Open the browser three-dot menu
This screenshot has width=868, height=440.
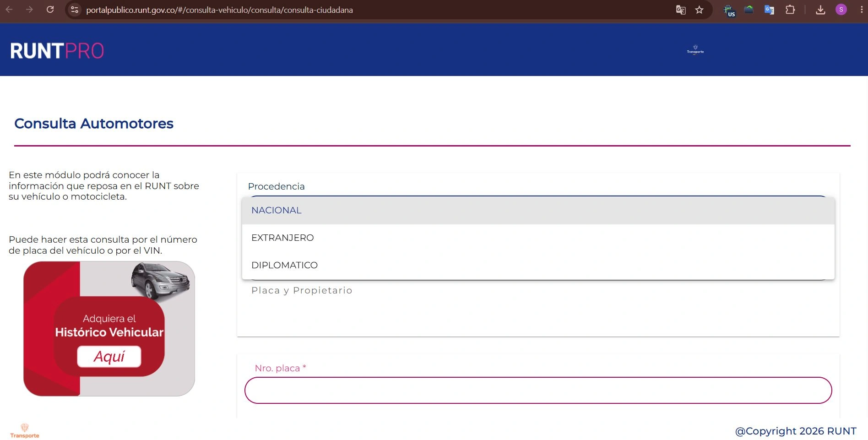pos(861,10)
